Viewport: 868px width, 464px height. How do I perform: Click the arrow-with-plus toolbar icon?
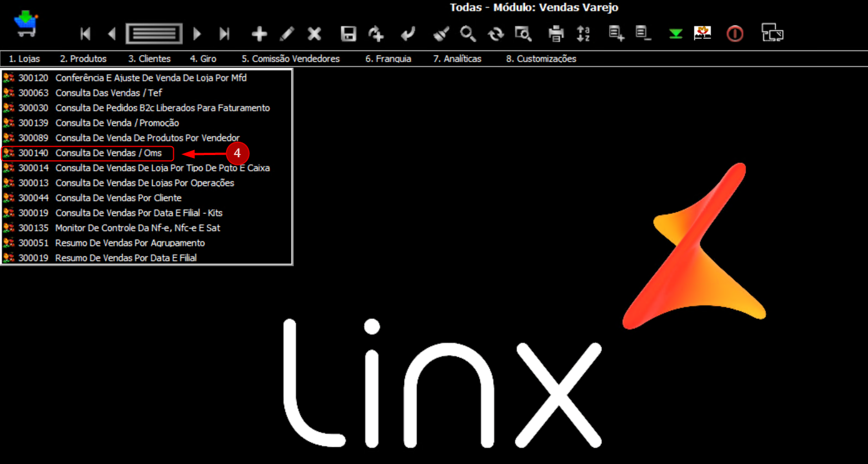tap(376, 34)
